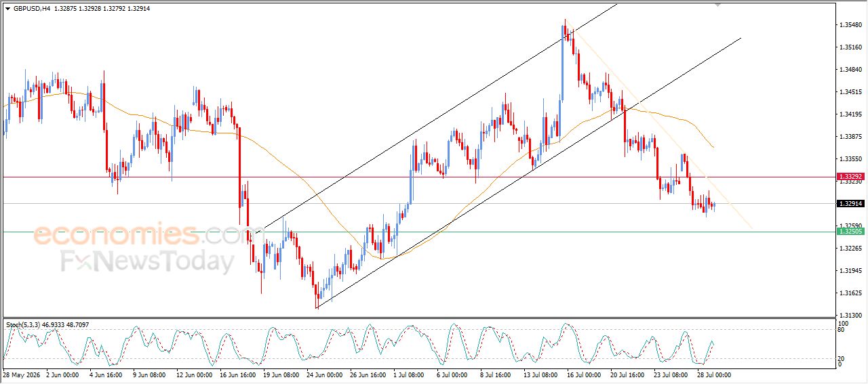This screenshot has height=384, width=868.
Task: Select the green 1.32505 price level tag
Action: pyautogui.click(x=850, y=232)
